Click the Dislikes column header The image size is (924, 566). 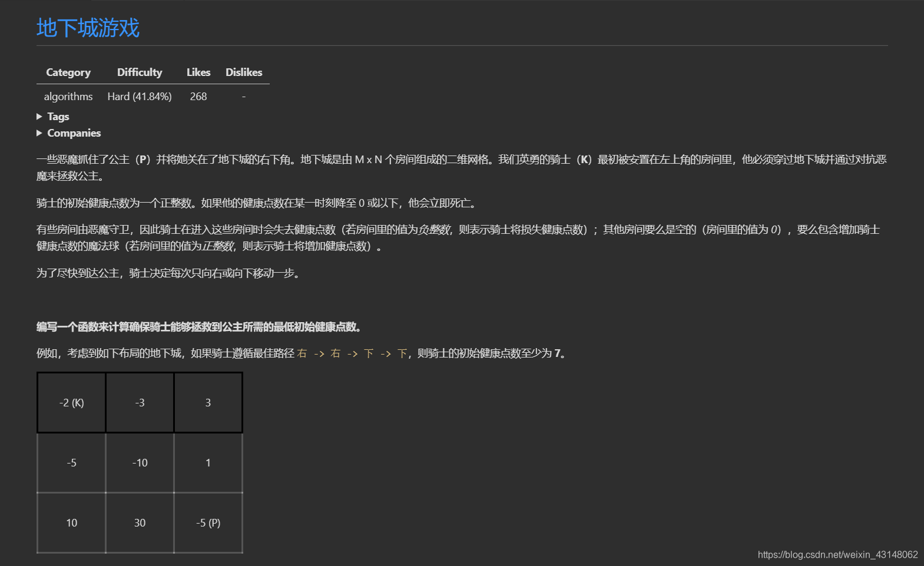(x=244, y=72)
